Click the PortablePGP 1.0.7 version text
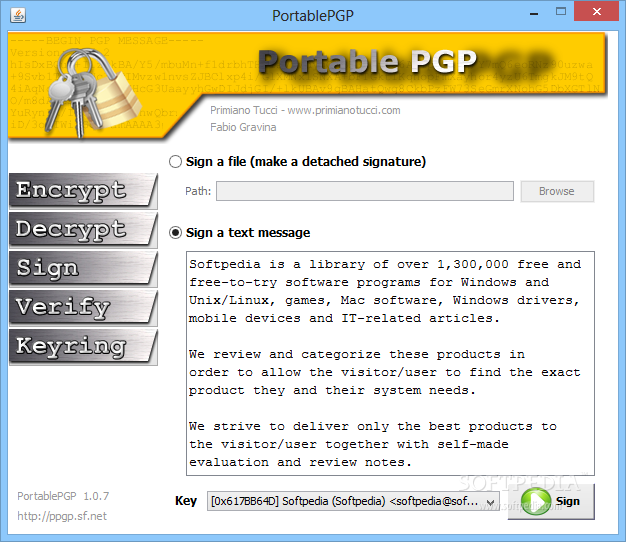 (x=63, y=496)
